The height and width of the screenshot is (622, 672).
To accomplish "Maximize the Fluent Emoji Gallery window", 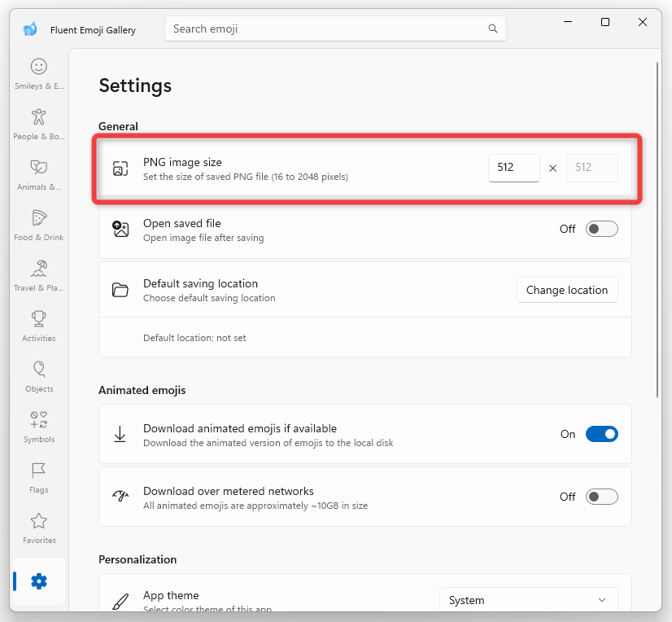I will pyautogui.click(x=605, y=22).
